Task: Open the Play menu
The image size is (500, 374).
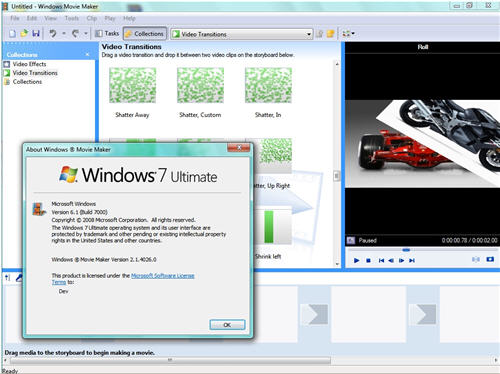Action: (110, 18)
